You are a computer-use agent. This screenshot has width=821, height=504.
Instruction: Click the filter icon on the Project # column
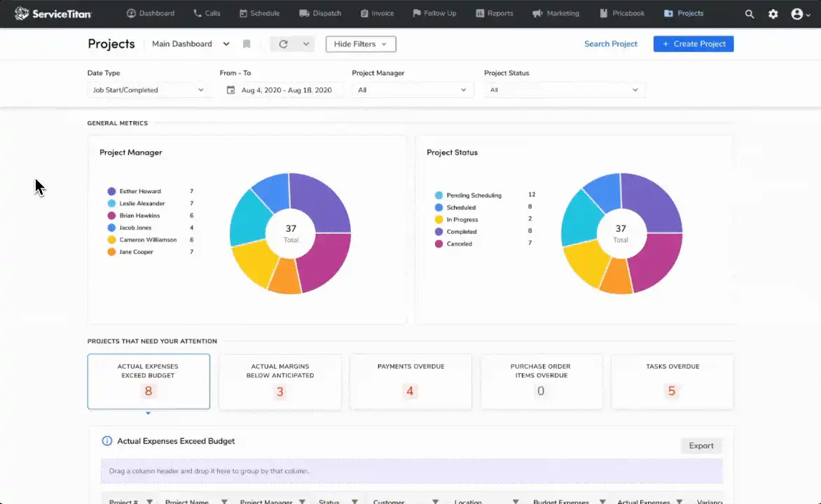150,501
